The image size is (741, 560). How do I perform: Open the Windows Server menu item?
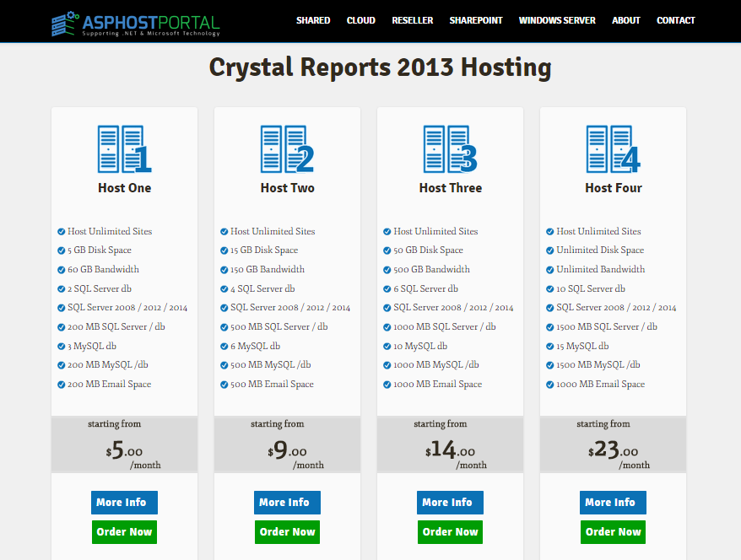(557, 20)
